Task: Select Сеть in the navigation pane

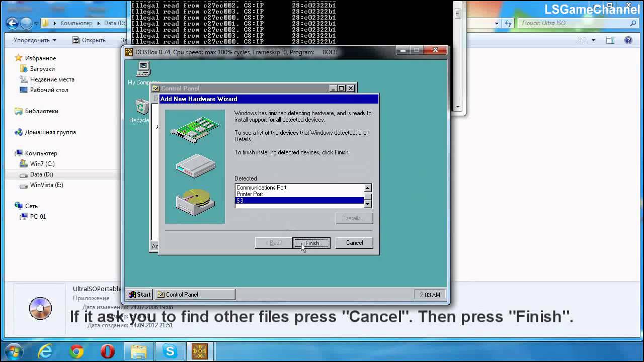Action: tap(31, 206)
